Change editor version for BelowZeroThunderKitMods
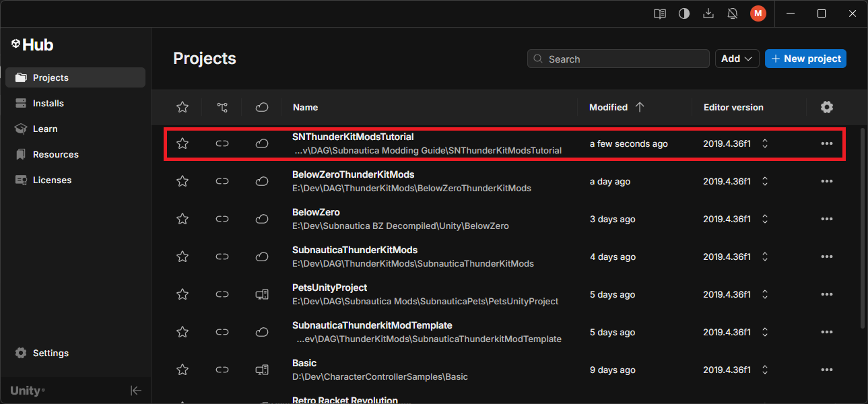This screenshot has height=404, width=868. tap(764, 180)
